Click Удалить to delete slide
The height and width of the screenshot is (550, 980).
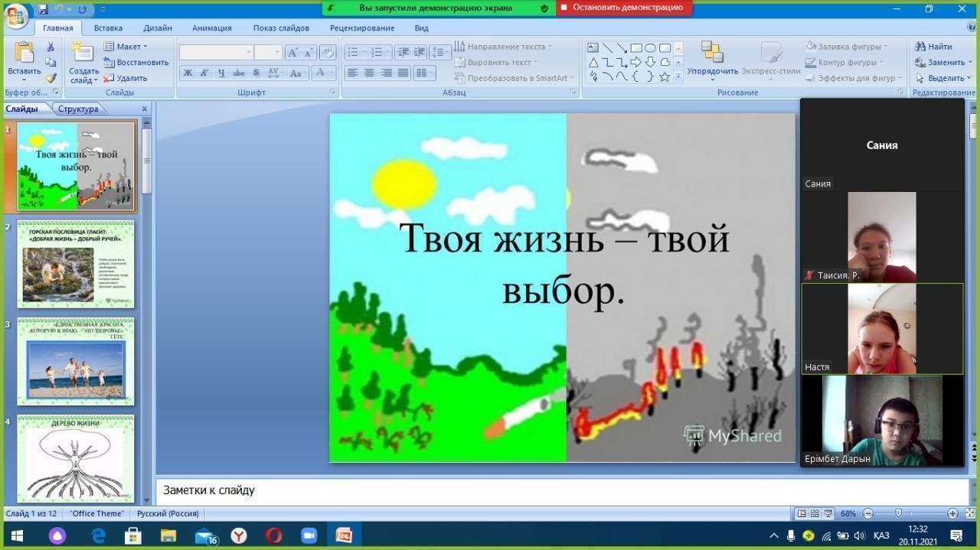coord(126,78)
